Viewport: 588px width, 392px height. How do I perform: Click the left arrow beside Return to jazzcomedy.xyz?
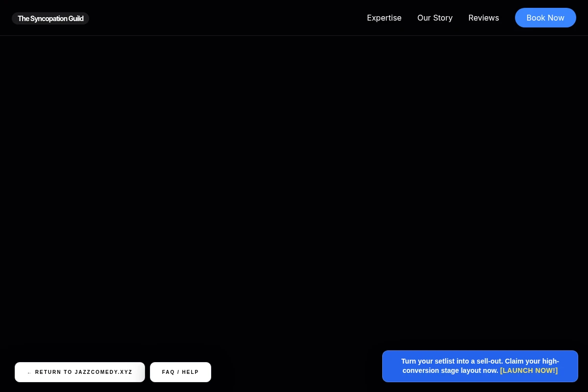pyautogui.click(x=29, y=372)
